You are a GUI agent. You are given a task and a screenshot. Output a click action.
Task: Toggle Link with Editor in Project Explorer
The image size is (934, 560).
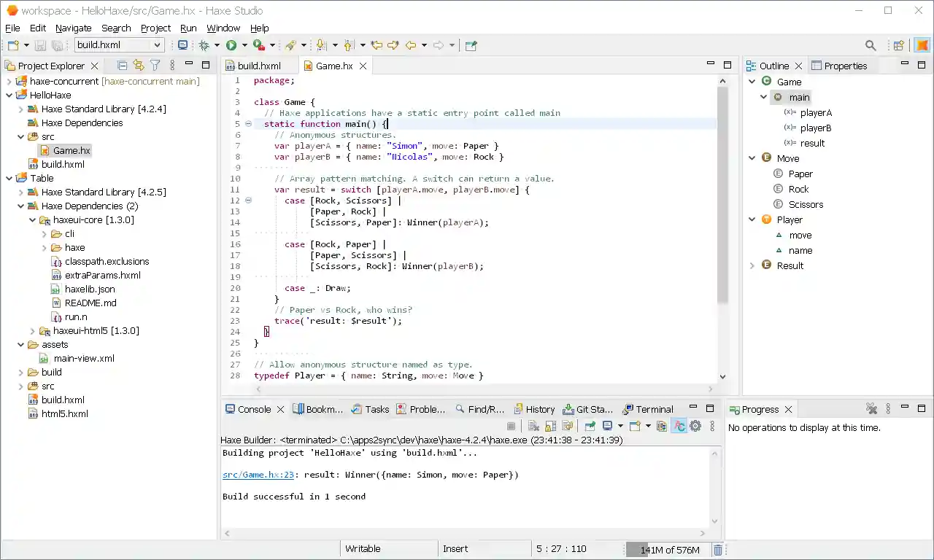[138, 66]
